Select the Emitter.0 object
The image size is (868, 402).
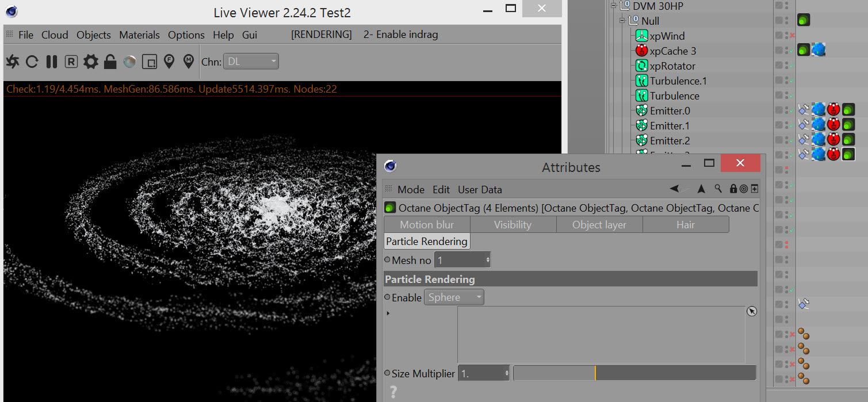click(x=670, y=110)
